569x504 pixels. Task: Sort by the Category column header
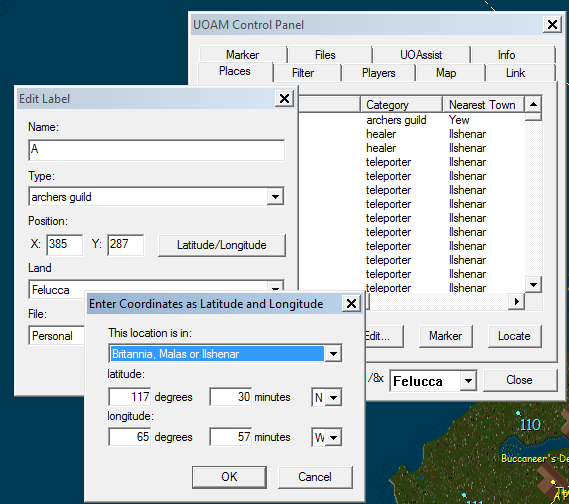click(x=401, y=105)
